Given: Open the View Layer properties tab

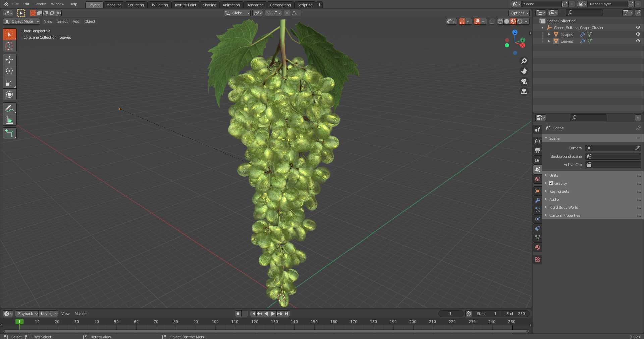Looking at the screenshot, I should (538, 160).
